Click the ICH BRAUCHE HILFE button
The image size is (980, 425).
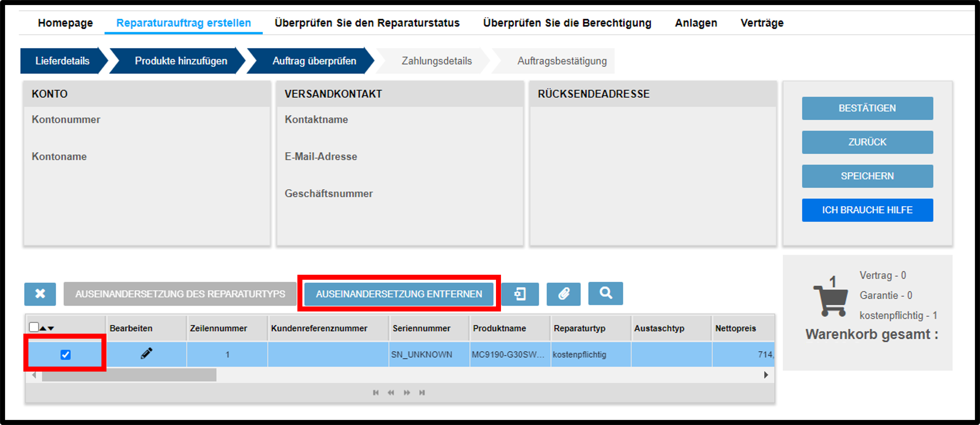867,210
